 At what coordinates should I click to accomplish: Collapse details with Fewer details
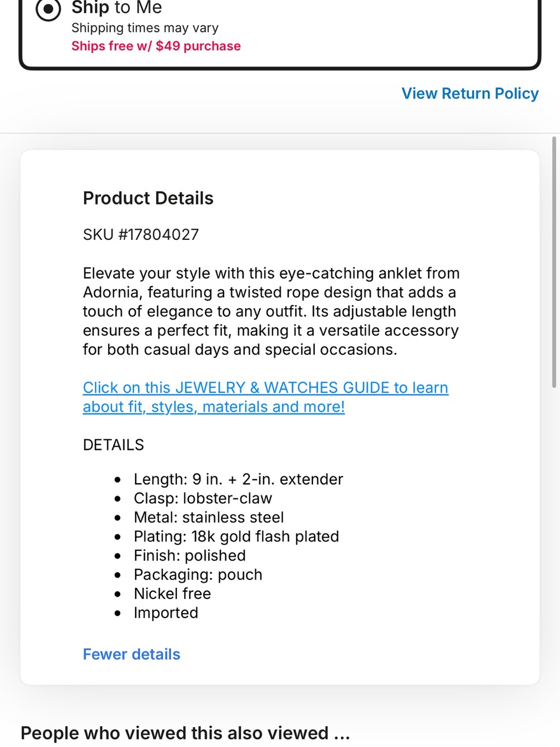click(132, 654)
